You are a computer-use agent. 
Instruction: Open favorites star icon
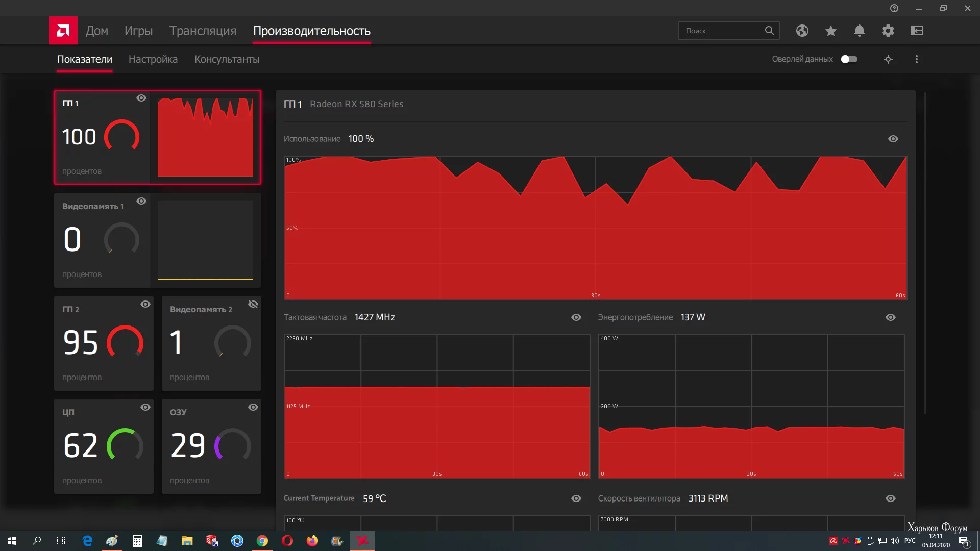pos(831,31)
